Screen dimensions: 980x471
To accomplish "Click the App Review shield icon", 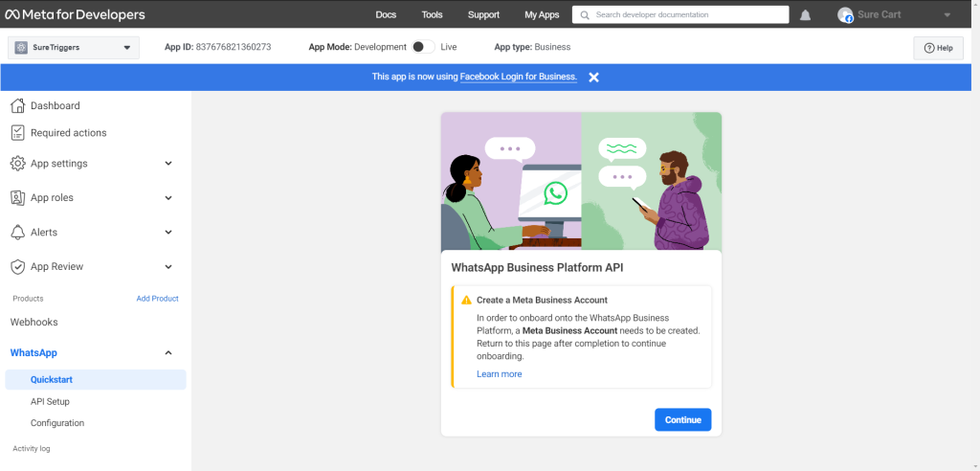I will coord(18,266).
